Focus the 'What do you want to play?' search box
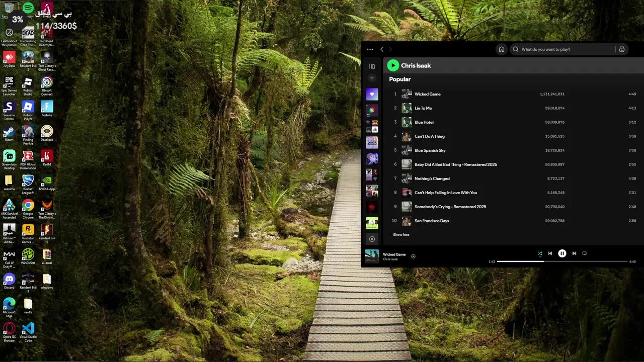644x362 pixels. pos(563,49)
